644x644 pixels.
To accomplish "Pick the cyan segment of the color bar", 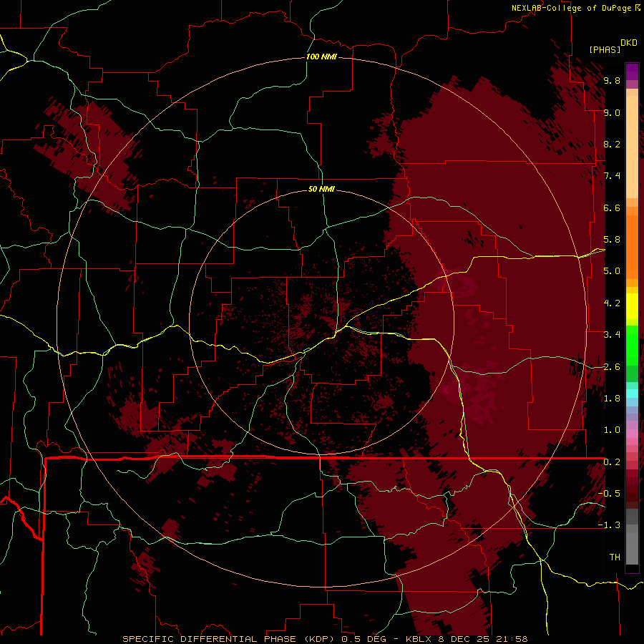I will coord(632,394).
